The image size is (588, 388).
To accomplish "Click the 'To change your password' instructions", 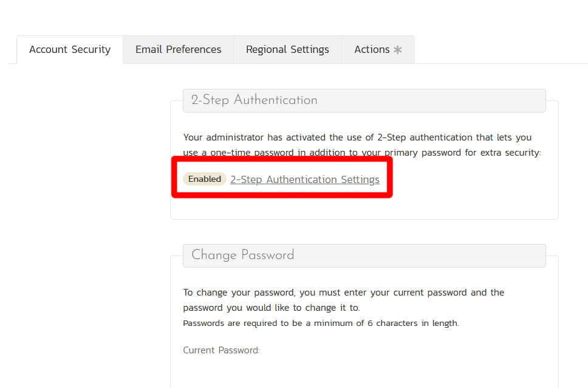I will (x=343, y=300).
